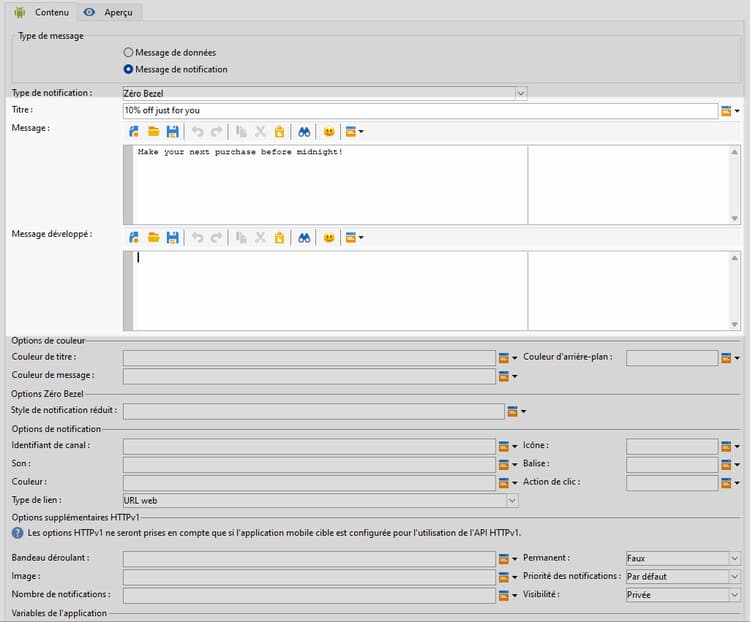Click the cut icon in Message toolbar
This screenshot has width=750, height=622.
(260, 132)
